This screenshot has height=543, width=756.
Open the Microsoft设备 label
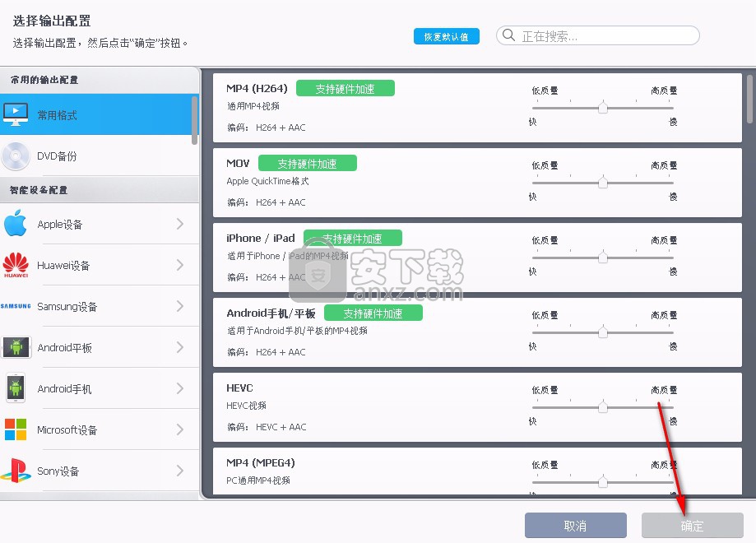[x=67, y=429]
